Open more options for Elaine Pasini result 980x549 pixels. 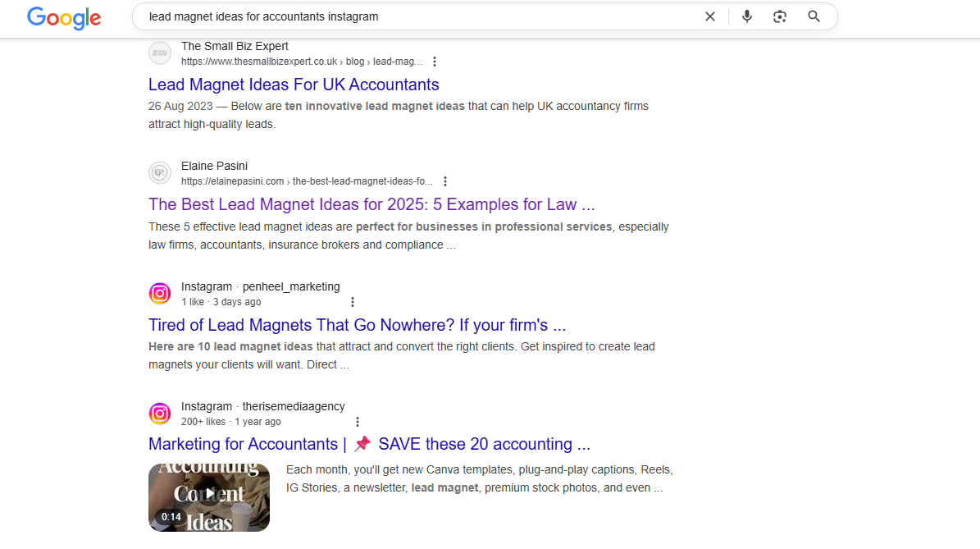pyautogui.click(x=445, y=181)
